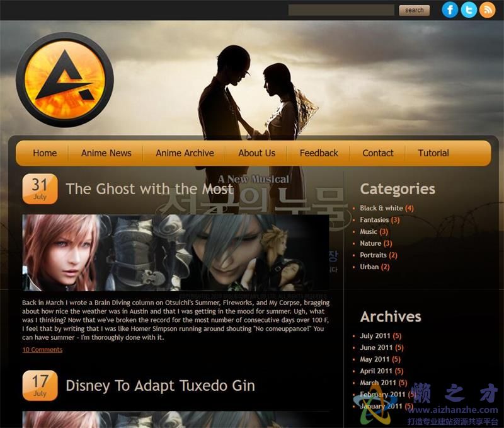The image size is (504, 428).
Task: Click the 31 July date badge
Action: [x=40, y=188]
